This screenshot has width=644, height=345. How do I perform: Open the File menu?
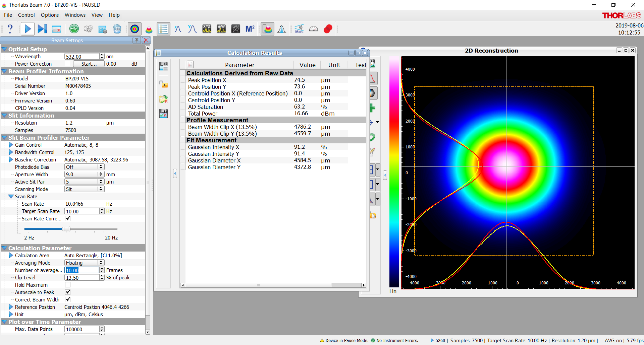8,15
